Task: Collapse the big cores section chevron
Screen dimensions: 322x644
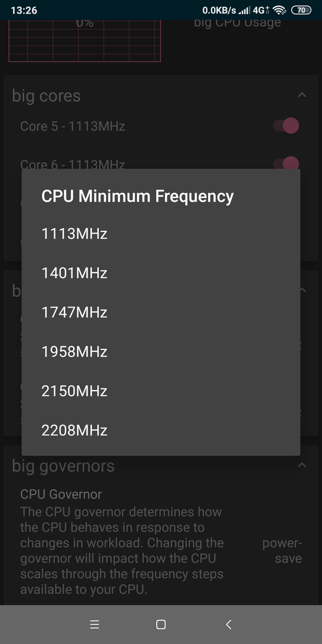Action: pos(302,95)
